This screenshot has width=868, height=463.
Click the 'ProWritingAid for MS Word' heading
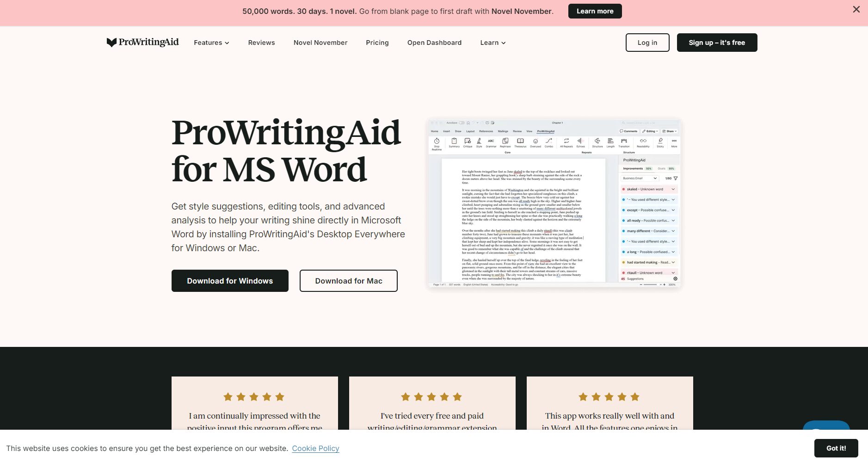(286, 151)
